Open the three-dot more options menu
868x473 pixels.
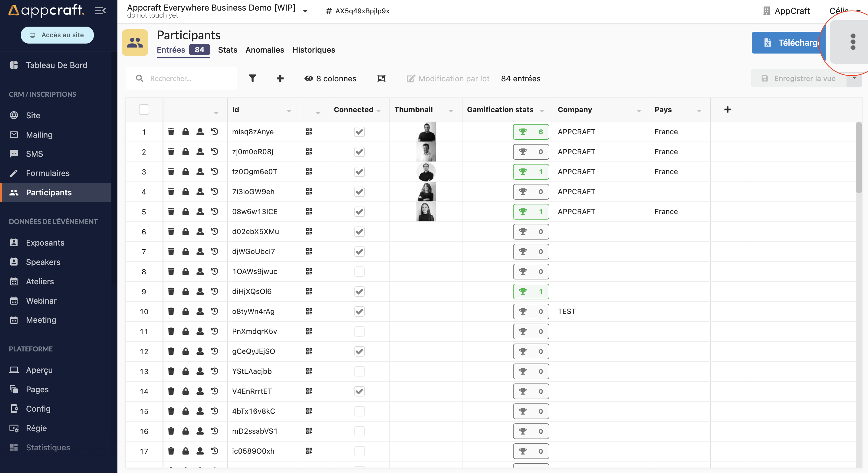click(x=853, y=42)
